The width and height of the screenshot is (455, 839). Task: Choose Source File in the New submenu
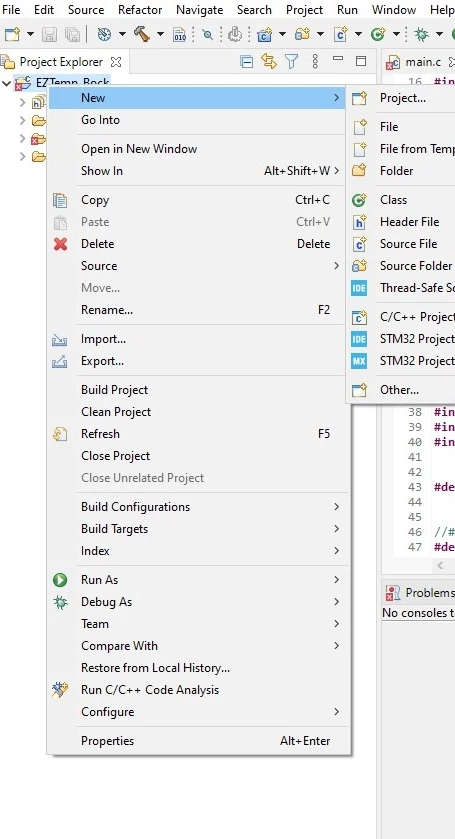408,243
